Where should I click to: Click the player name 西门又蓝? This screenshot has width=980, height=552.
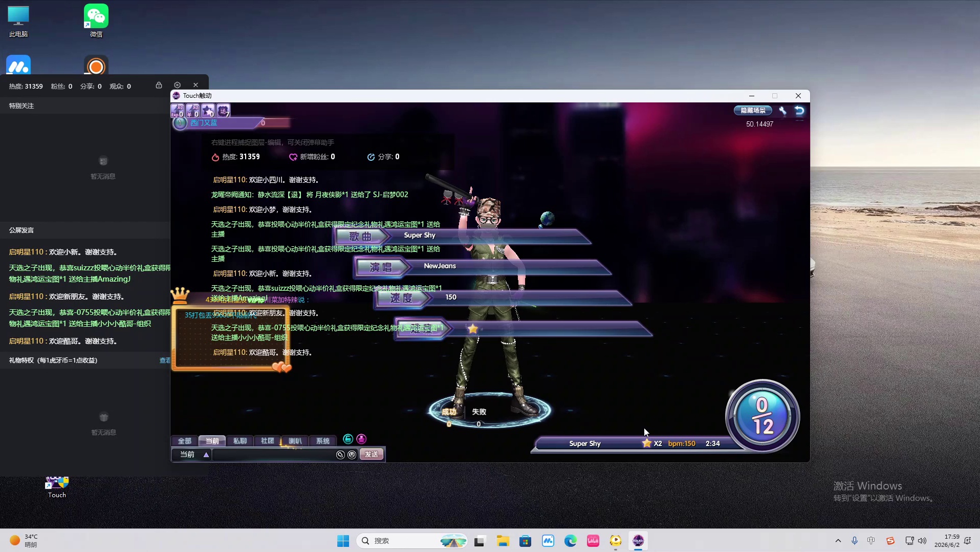coord(204,123)
